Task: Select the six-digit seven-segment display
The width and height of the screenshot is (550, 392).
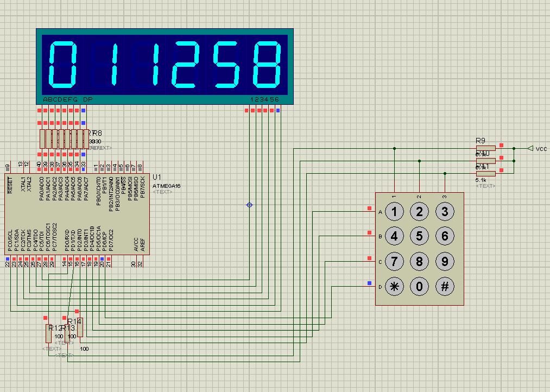Action: [165, 67]
